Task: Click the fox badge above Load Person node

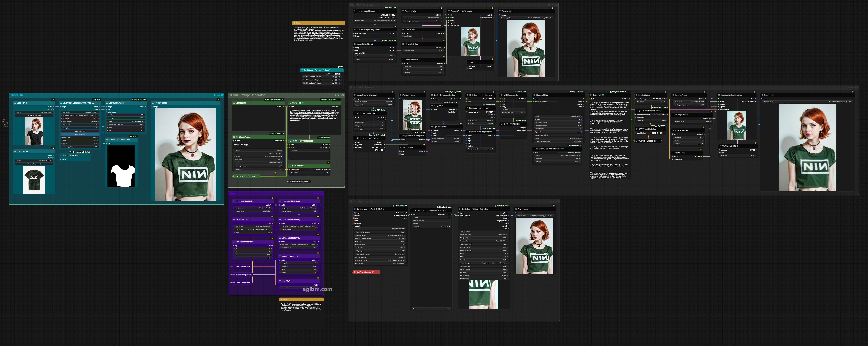Action: click(53, 100)
